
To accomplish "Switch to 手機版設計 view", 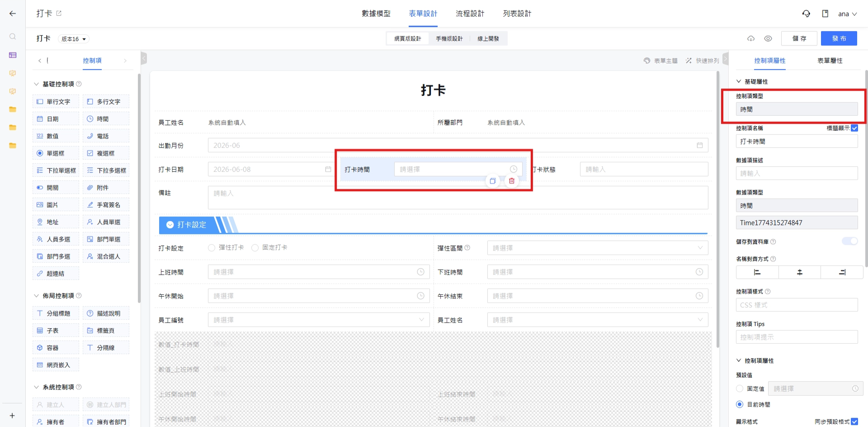I will coord(449,39).
